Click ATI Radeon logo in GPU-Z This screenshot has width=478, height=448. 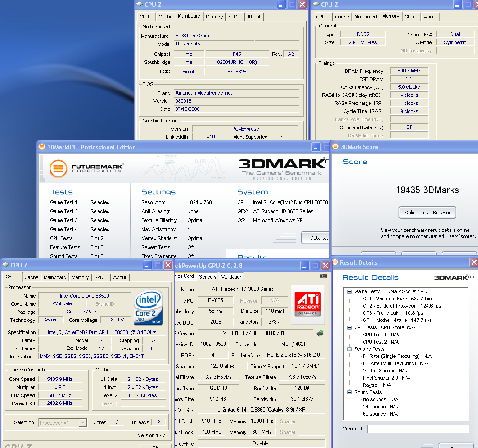307,304
